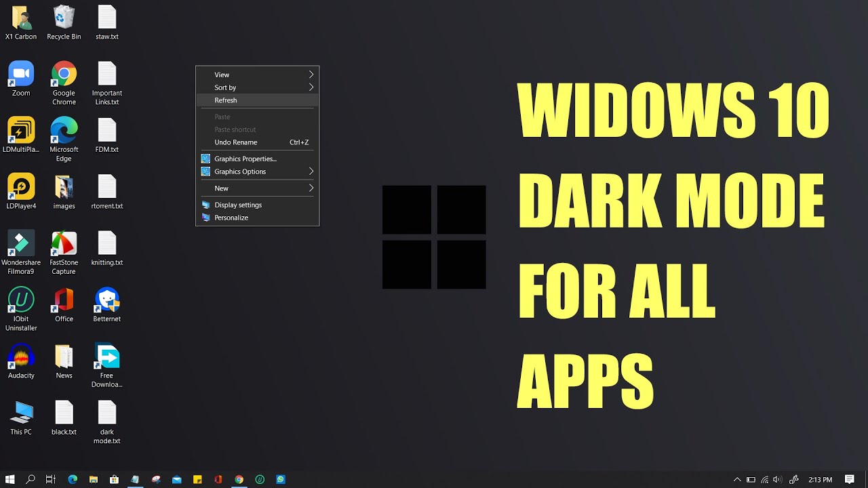Select the LDMultiPlayer desktop shortcut

(21, 135)
